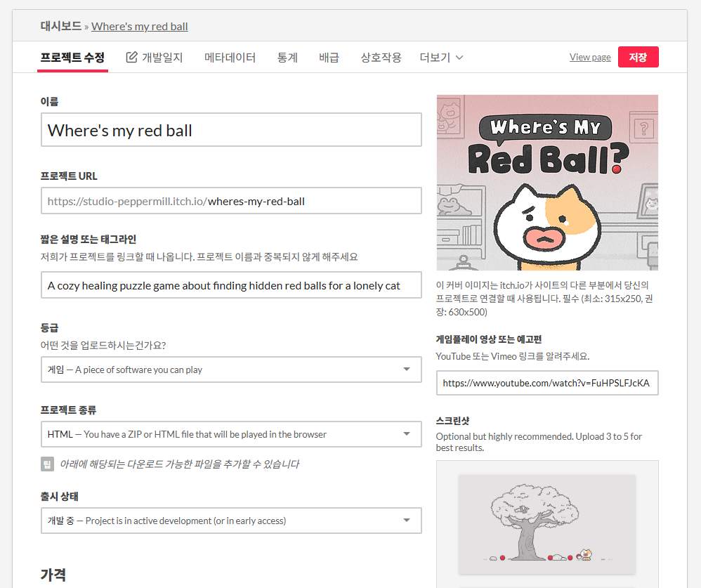Open the 메타데이터 tab

click(x=230, y=58)
